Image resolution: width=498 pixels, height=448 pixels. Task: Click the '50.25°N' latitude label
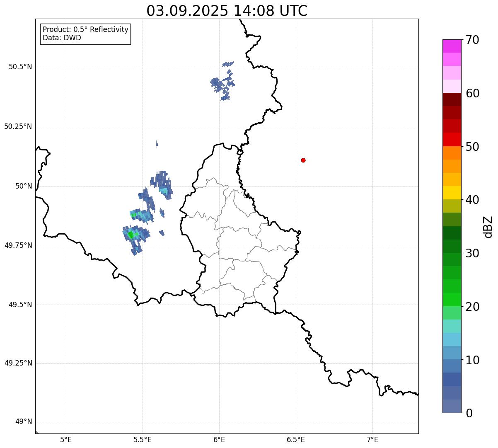(x=18, y=126)
